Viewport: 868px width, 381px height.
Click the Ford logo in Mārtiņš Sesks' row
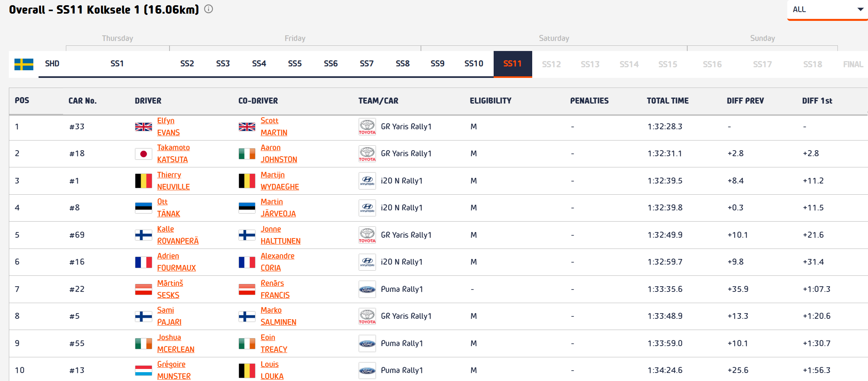click(367, 289)
